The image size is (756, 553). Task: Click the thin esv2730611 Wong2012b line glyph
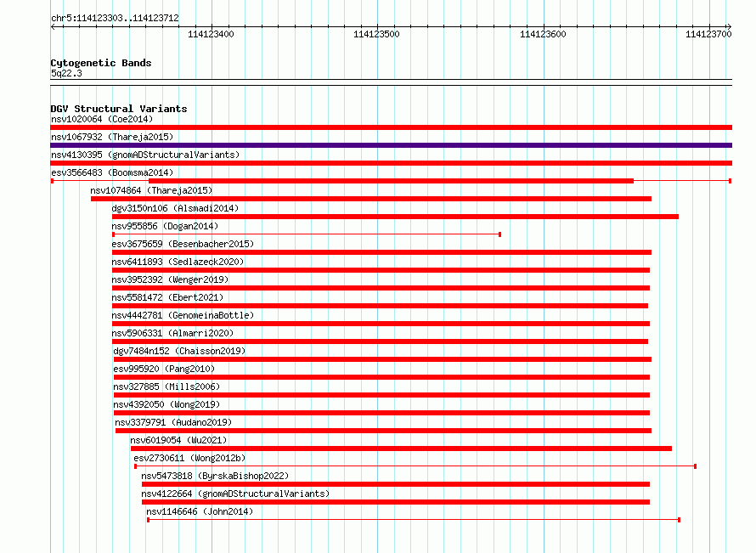pyautogui.click(x=415, y=466)
